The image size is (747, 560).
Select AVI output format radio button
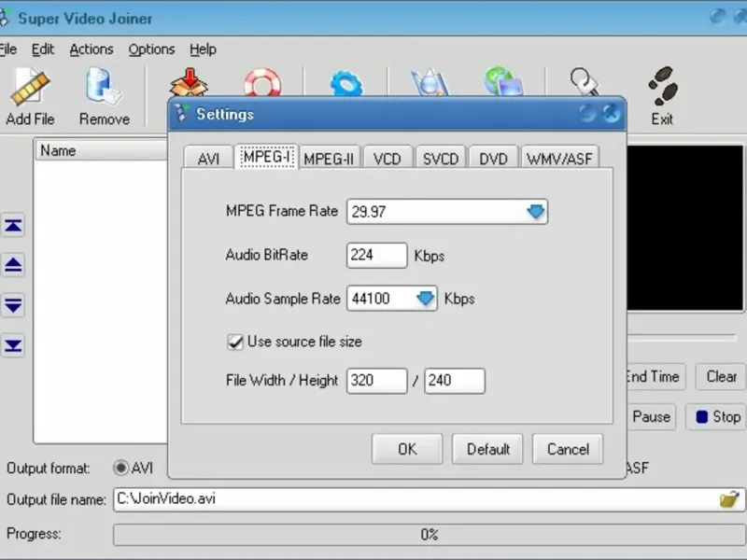120,468
